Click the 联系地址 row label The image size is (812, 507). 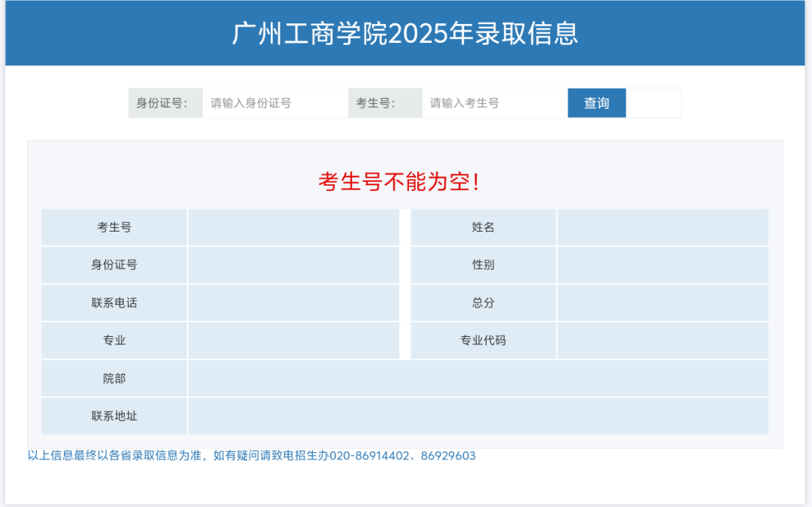(x=114, y=416)
